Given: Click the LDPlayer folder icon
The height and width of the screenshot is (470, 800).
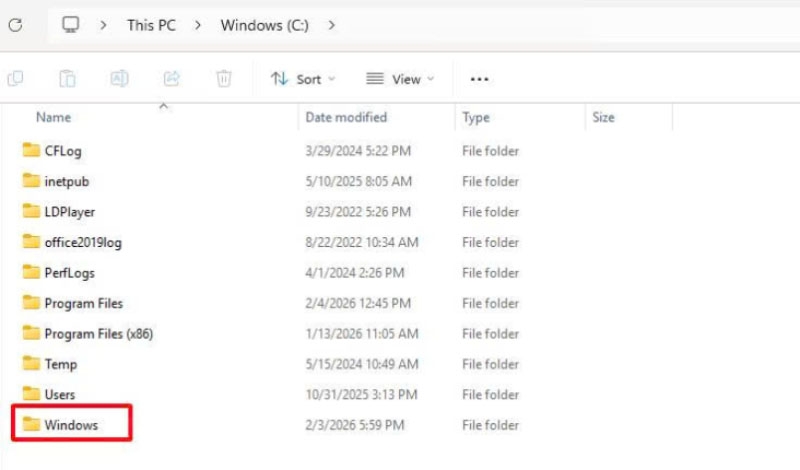Looking at the screenshot, I should pyautogui.click(x=31, y=211).
